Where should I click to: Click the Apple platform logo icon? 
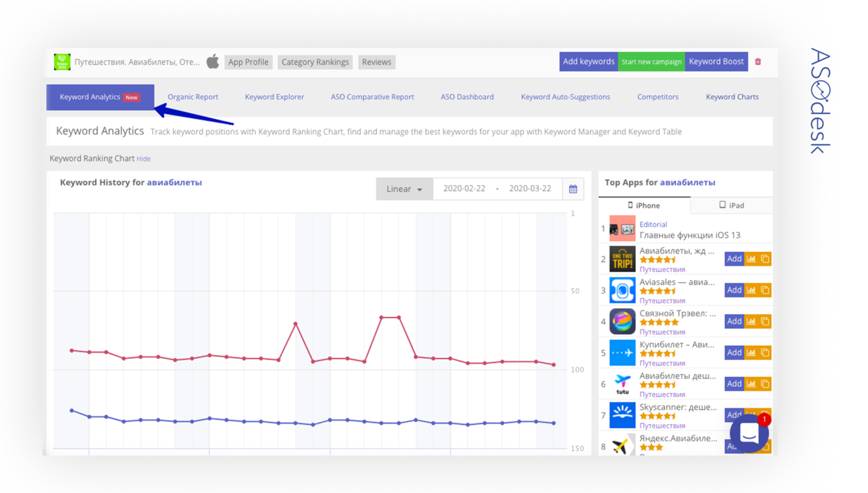[213, 61]
